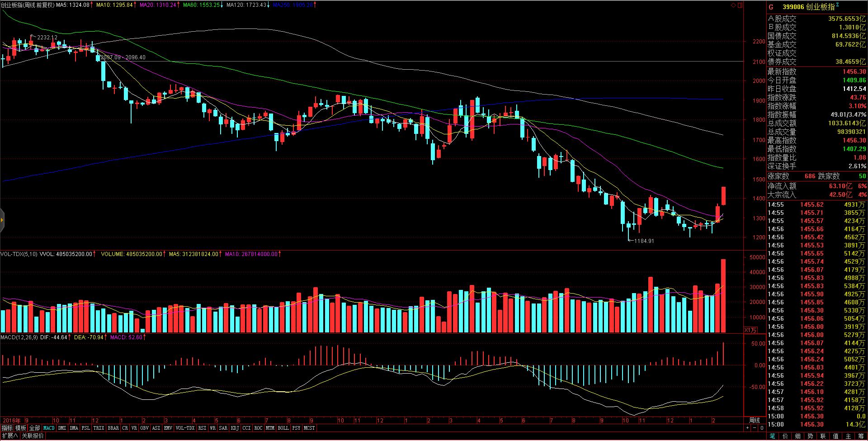This screenshot has height=441, width=868.
Task: Click the X1万 volume scale label
Action: [750, 330]
